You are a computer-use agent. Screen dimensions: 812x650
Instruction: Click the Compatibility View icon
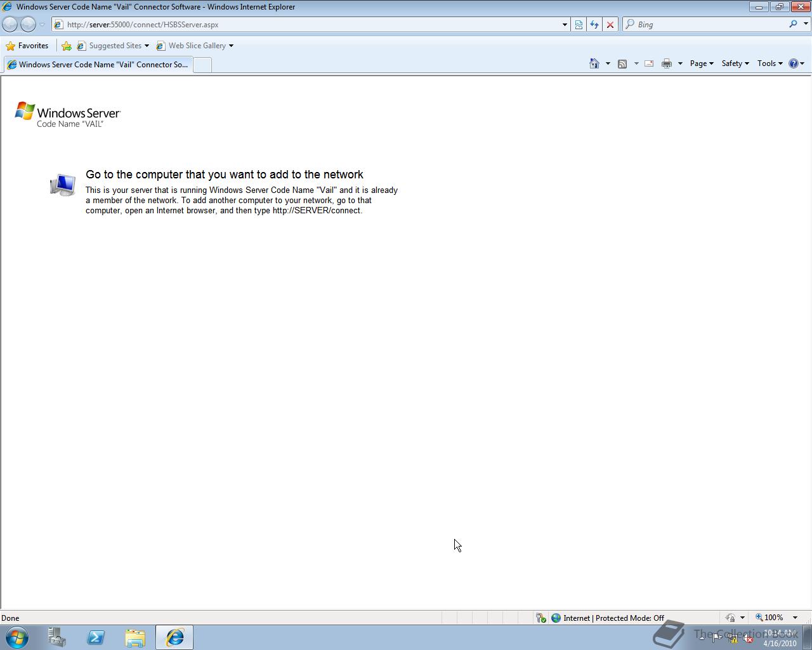579,25
